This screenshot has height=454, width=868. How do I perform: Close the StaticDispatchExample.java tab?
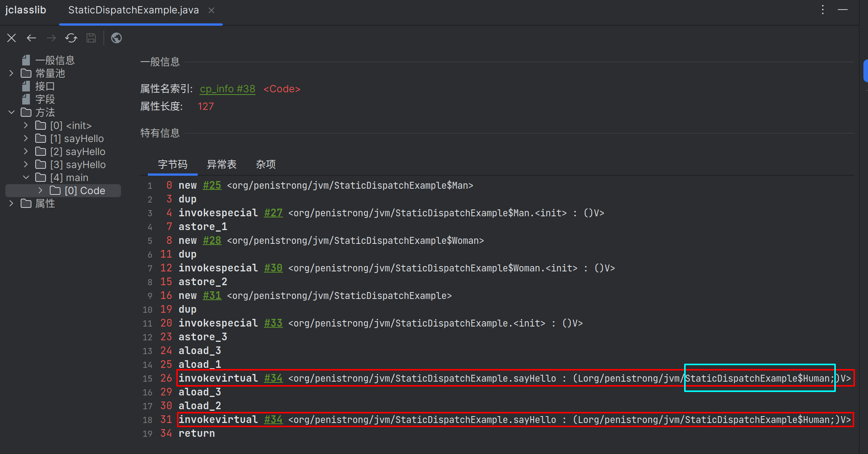211,11
